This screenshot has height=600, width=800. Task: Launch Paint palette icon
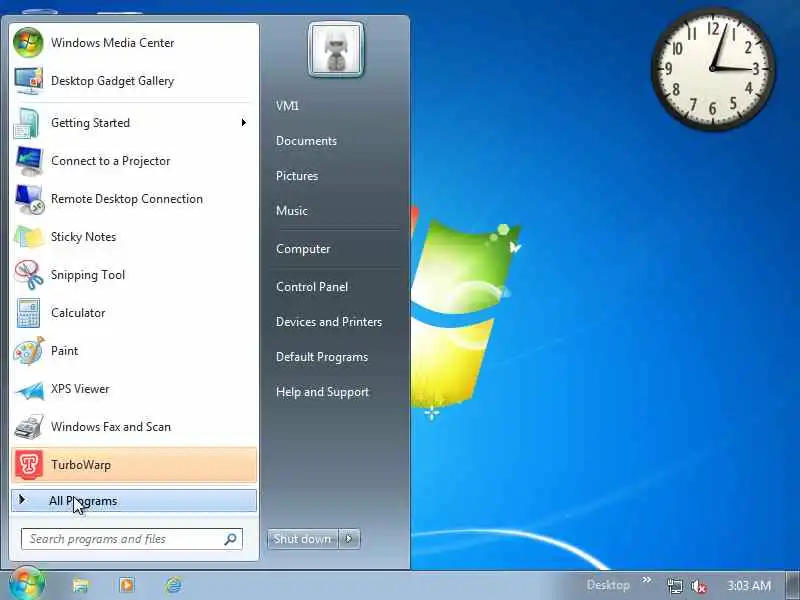point(29,351)
